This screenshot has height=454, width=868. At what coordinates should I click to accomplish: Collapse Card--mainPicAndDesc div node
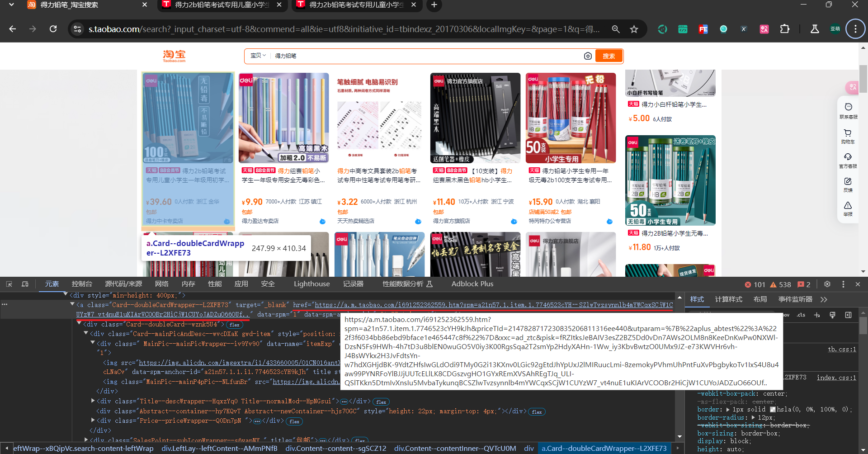pos(86,333)
